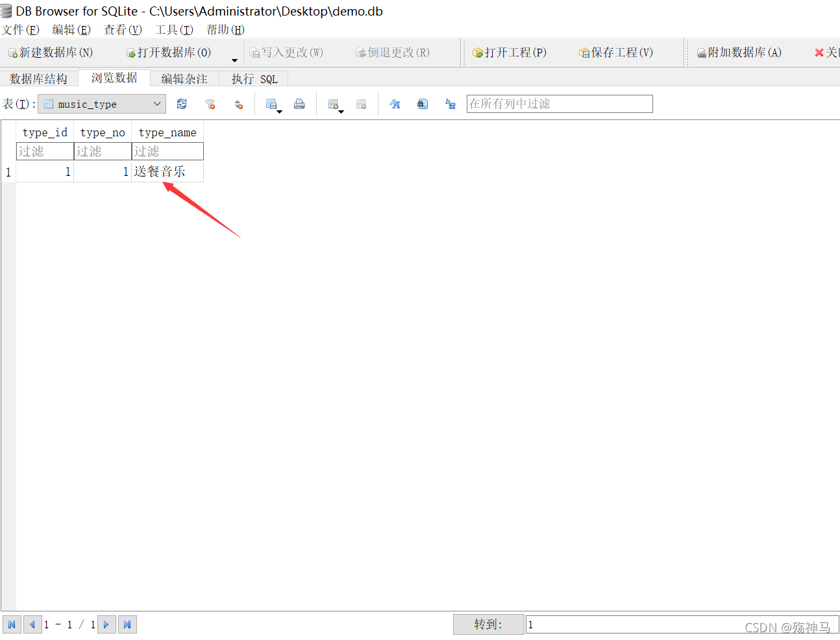Select type_no cell of row 1
The width and height of the screenshot is (840, 640).
coord(103,171)
